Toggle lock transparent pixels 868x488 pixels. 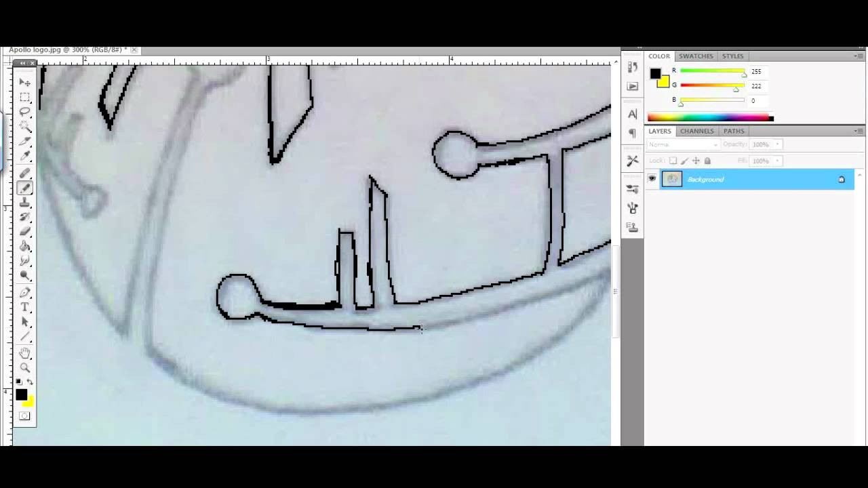coord(673,161)
